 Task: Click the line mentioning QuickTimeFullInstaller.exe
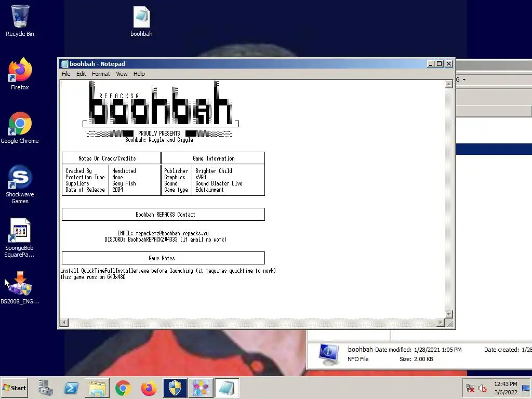[x=168, y=271]
